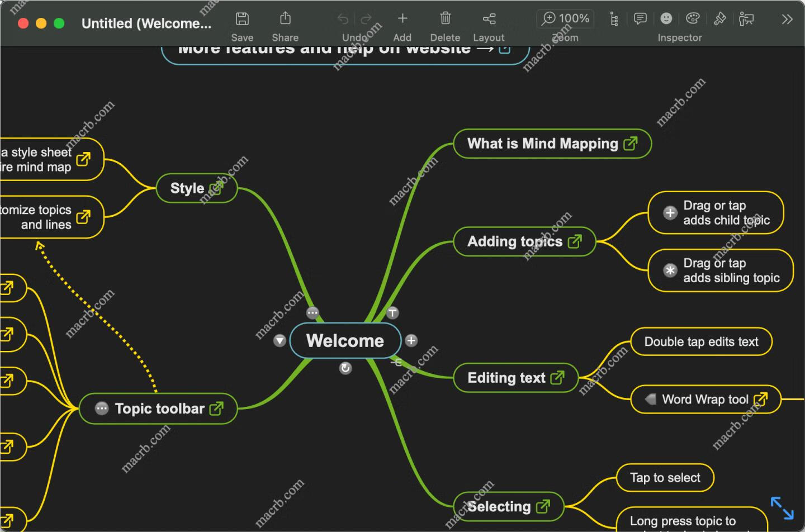805x532 pixels.
Task: Click the down-triangle handle left of Welcome
Action: [x=280, y=340]
